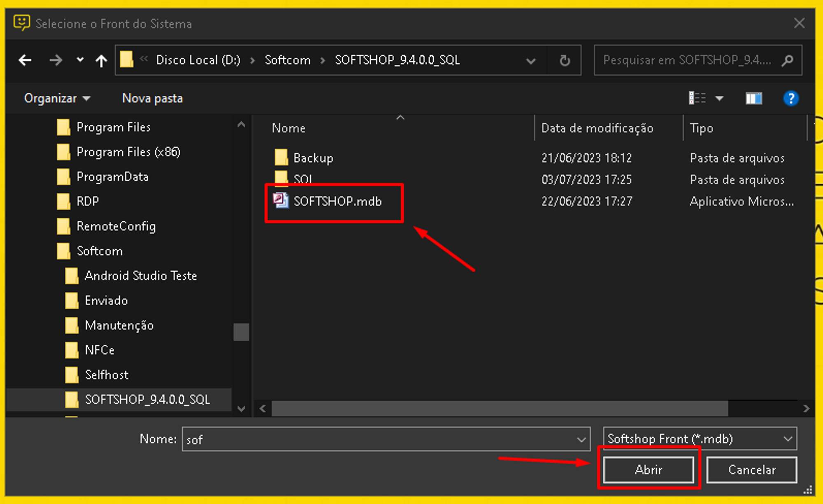
Task: Expand the address path history dropdown
Action: [531, 61]
